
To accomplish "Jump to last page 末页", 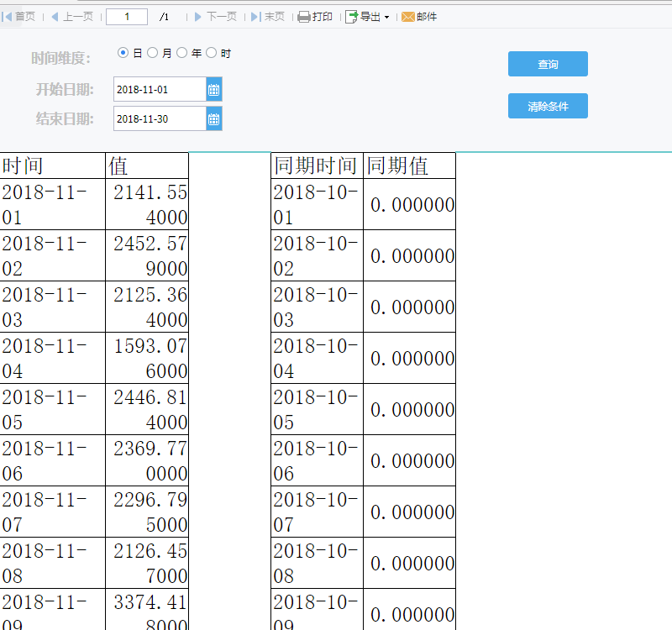I will [268, 17].
